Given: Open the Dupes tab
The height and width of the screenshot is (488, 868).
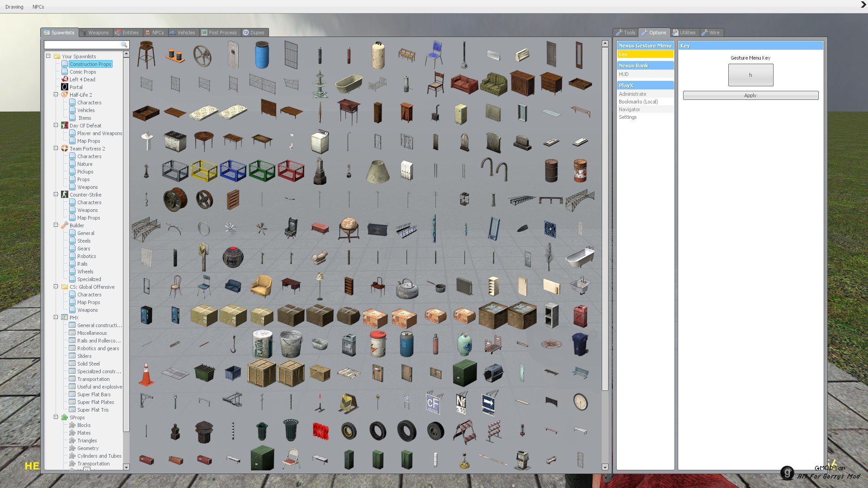Looking at the screenshot, I should (254, 33).
